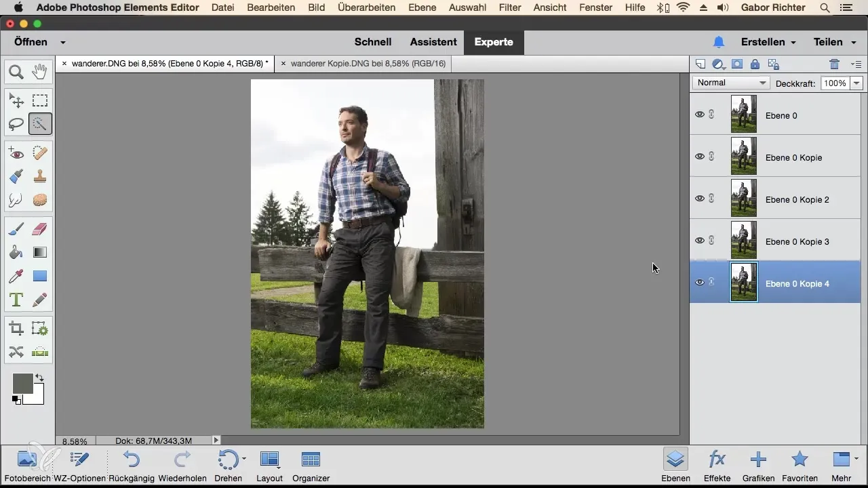Select the Sponge tool
Viewport: 868px width, 488px height.
[x=40, y=201]
